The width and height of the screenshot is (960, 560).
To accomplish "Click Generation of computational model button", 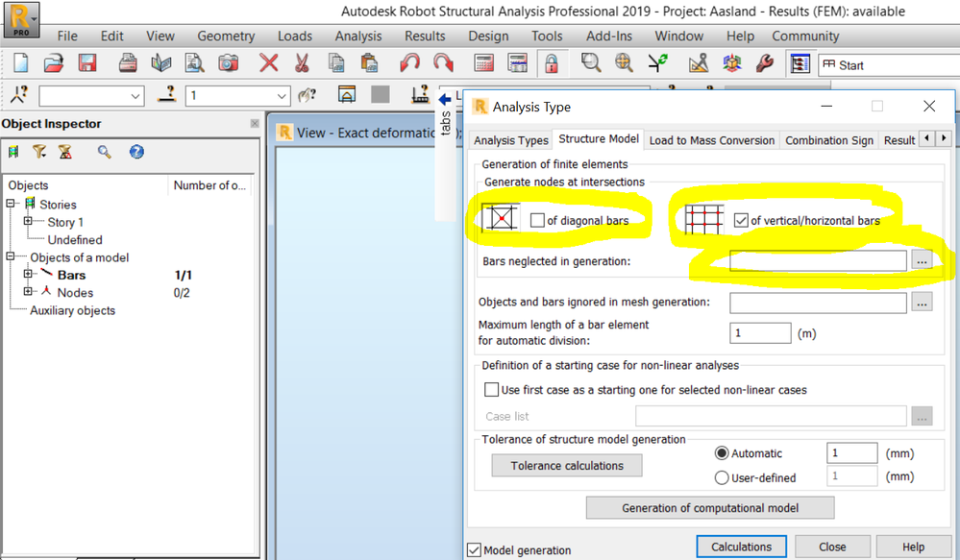I will (x=710, y=508).
